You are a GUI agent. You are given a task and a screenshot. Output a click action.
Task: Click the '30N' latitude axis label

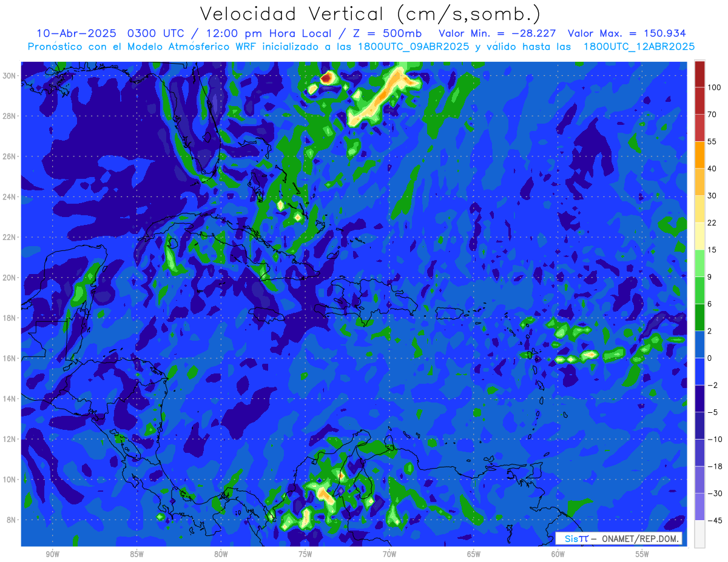click(x=10, y=75)
